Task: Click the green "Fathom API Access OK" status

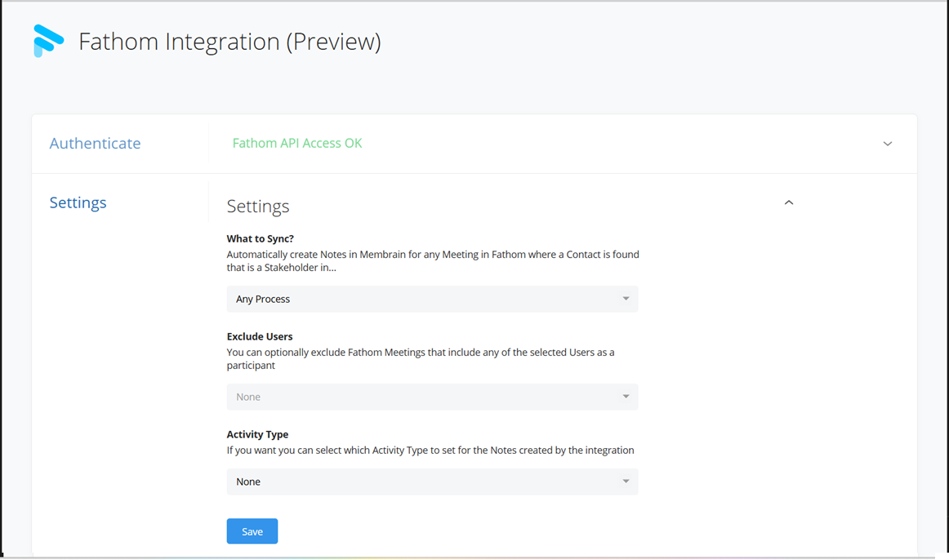Action: pos(296,144)
